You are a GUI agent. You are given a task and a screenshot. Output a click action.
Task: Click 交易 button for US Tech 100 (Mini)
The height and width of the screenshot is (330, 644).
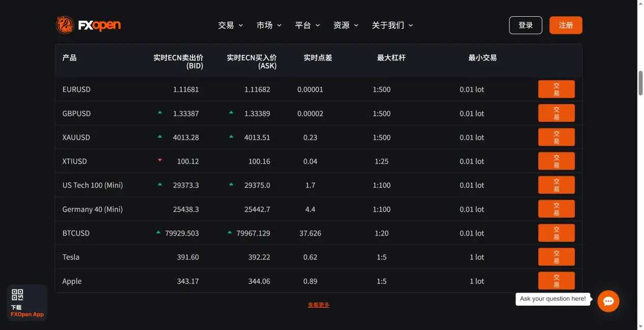(x=557, y=185)
